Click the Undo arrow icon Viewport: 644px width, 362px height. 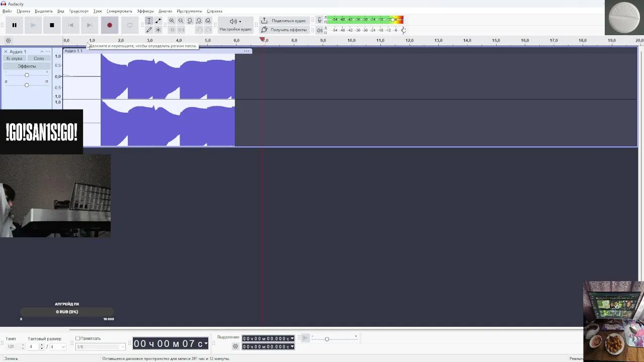[x=199, y=30]
